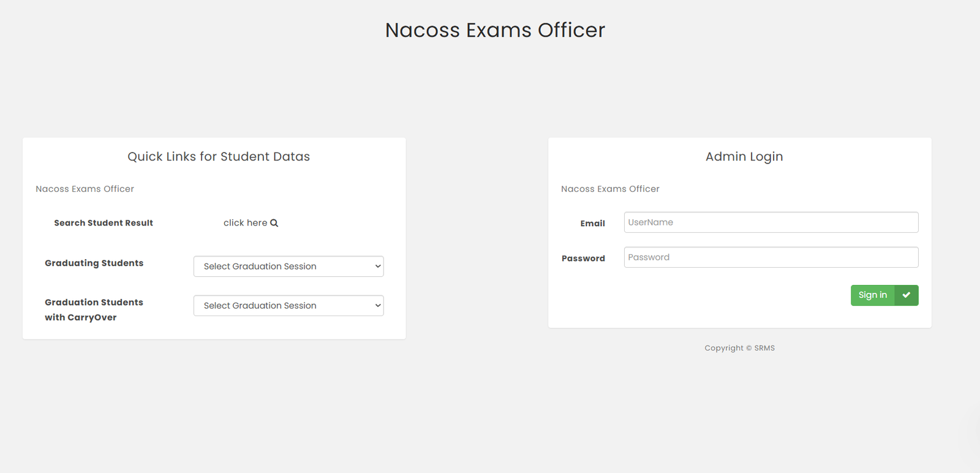Image resolution: width=980 pixels, height=473 pixels.
Task: Click the Admin Login heading
Action: coord(744,156)
